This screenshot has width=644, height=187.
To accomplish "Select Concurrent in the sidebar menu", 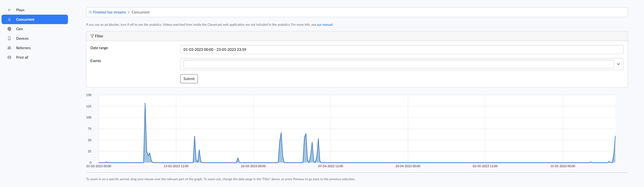I will (35, 20).
